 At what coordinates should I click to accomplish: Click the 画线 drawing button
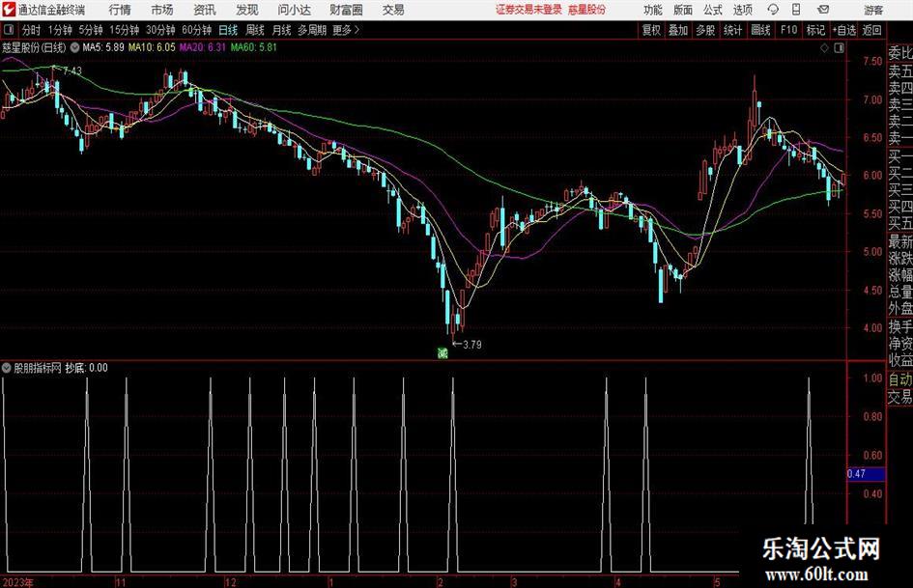[x=760, y=30]
